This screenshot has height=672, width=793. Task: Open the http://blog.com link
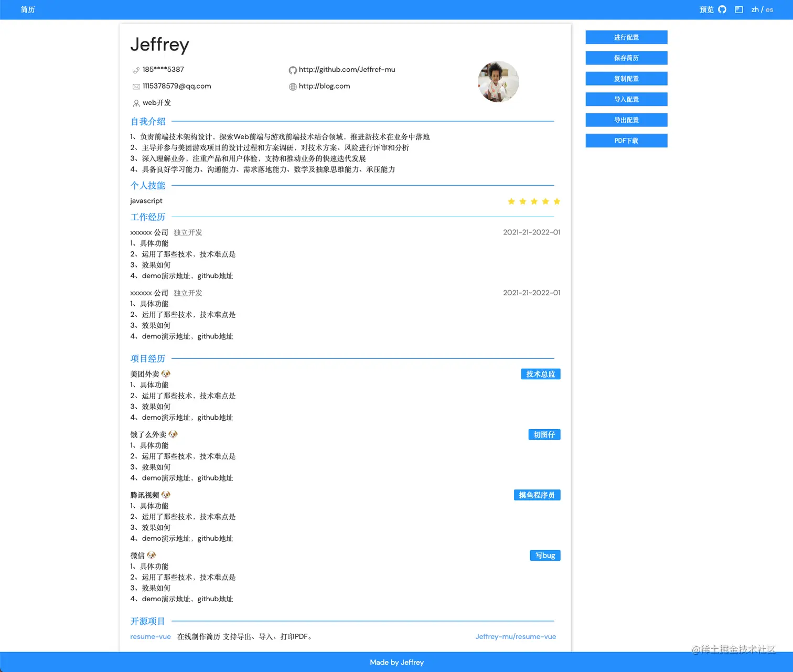(325, 86)
